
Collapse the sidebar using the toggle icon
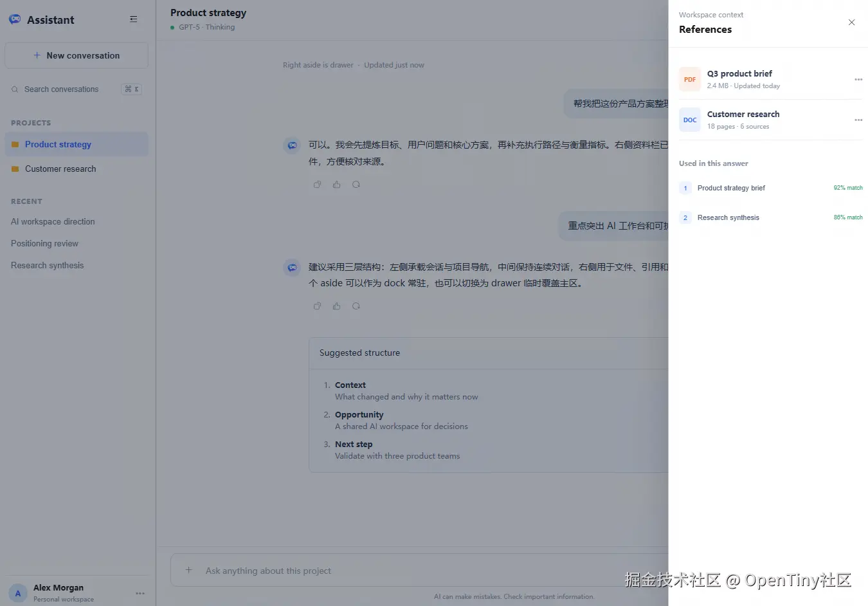tap(134, 19)
